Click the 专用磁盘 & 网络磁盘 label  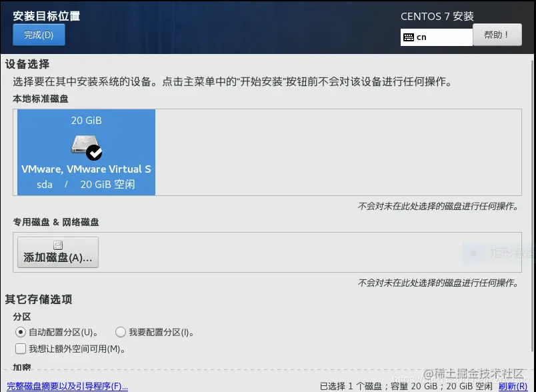click(x=56, y=222)
